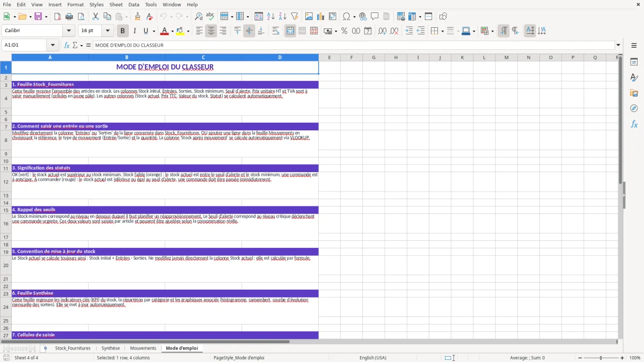Image resolution: width=644 pixels, height=362 pixels.
Task: Click the Export as PDF icon
Action: [x=57, y=17]
